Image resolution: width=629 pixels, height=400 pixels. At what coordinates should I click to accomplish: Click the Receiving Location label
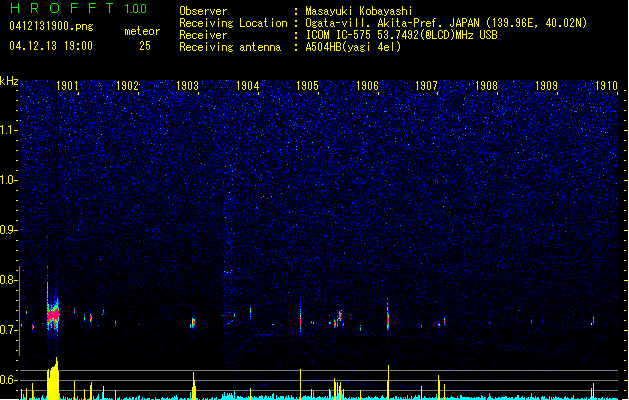tap(233, 23)
